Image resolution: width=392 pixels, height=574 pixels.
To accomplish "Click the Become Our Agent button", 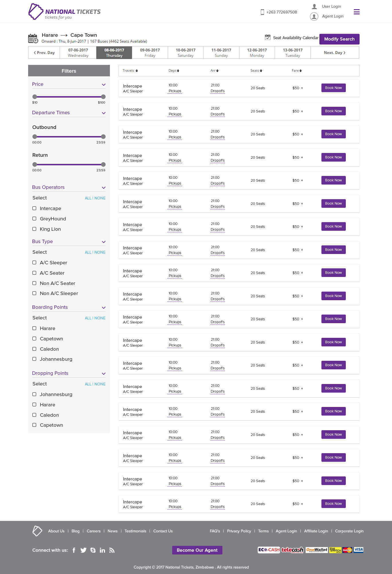I will click(x=197, y=550).
